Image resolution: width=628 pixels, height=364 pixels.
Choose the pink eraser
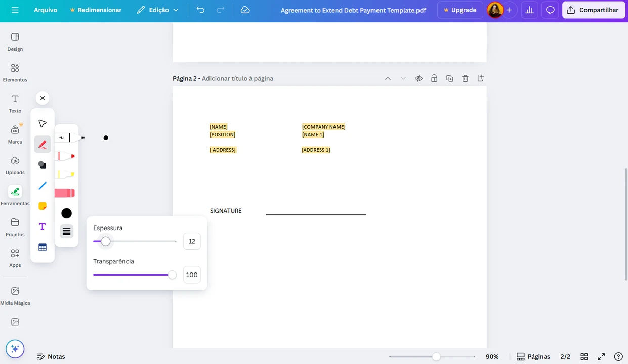(x=65, y=193)
